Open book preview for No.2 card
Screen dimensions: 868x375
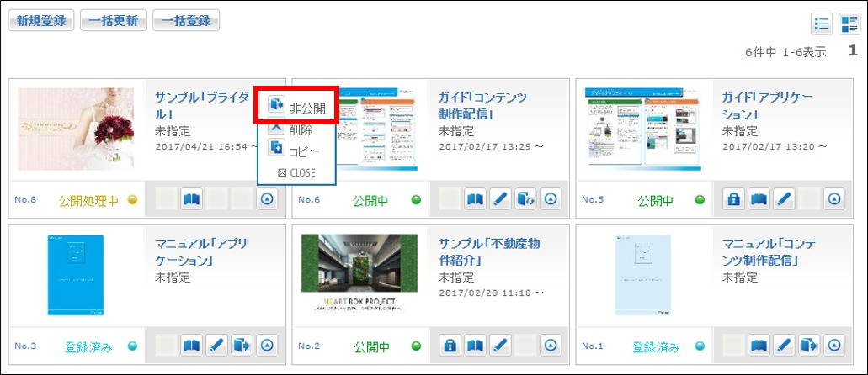click(x=476, y=346)
